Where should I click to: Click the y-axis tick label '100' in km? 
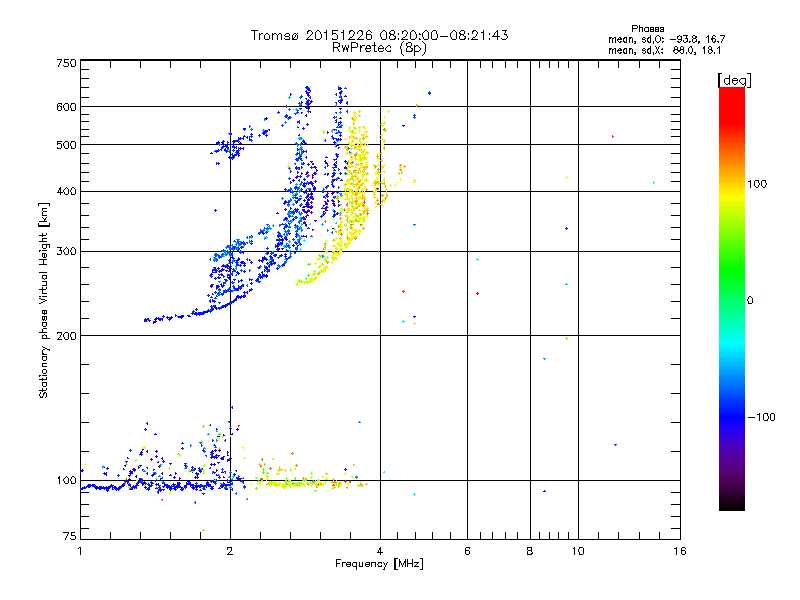[x=67, y=480]
